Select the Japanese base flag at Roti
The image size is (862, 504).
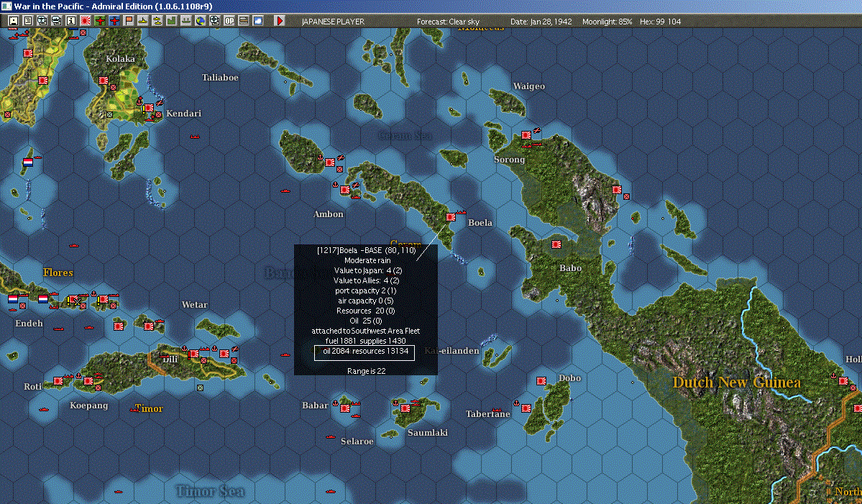click(x=58, y=381)
